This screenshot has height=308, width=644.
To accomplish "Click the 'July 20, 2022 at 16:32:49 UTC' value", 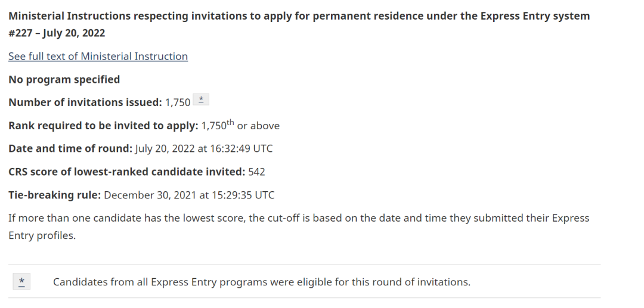I will point(204,148).
